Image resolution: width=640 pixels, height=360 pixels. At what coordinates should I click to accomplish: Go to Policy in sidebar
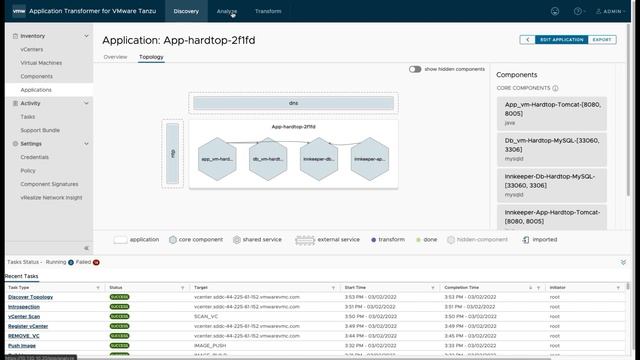[28, 171]
